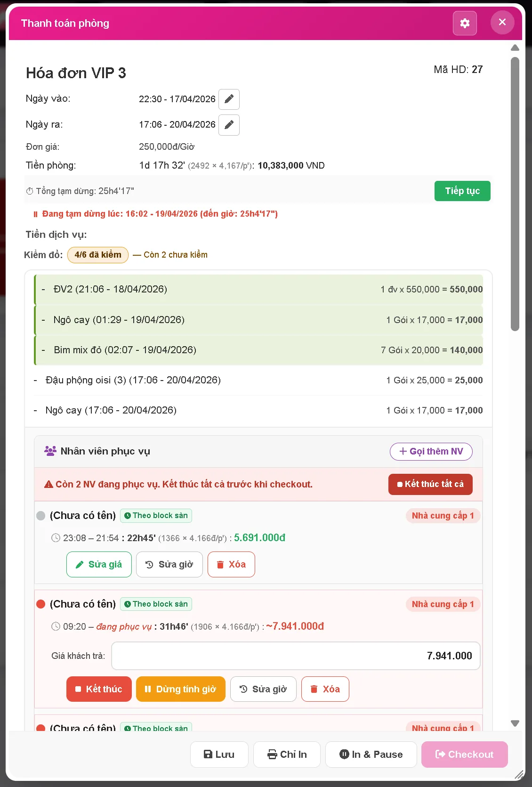
Task: Click Chỉ In print button
Action: (x=287, y=755)
